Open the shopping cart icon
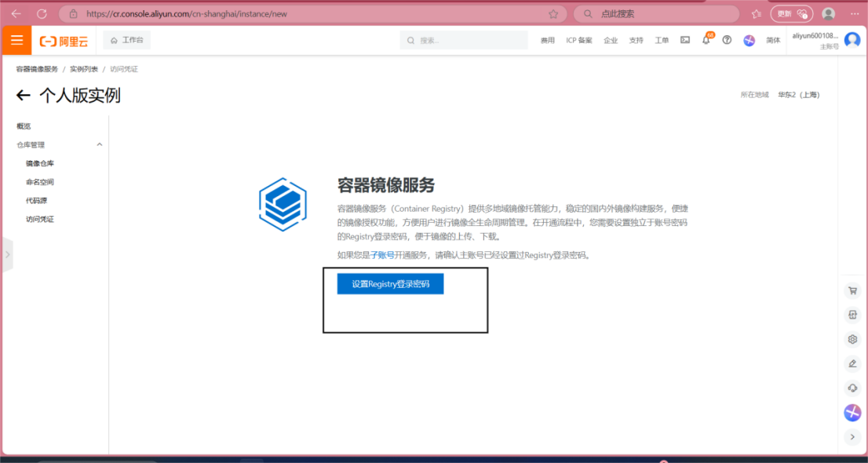868x463 pixels. coord(852,291)
